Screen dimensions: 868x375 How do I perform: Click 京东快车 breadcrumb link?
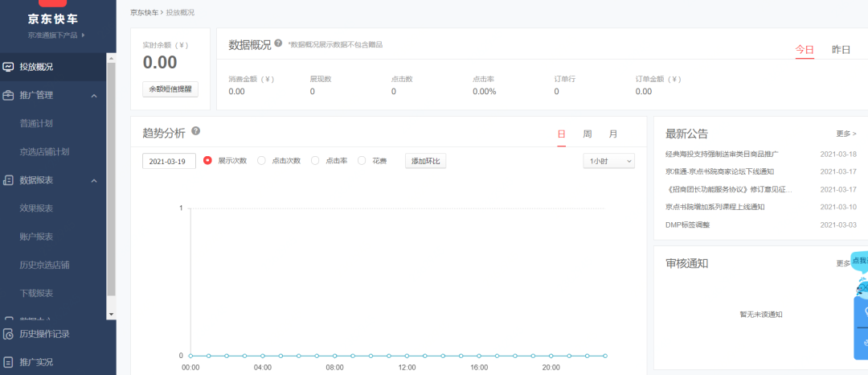[144, 12]
